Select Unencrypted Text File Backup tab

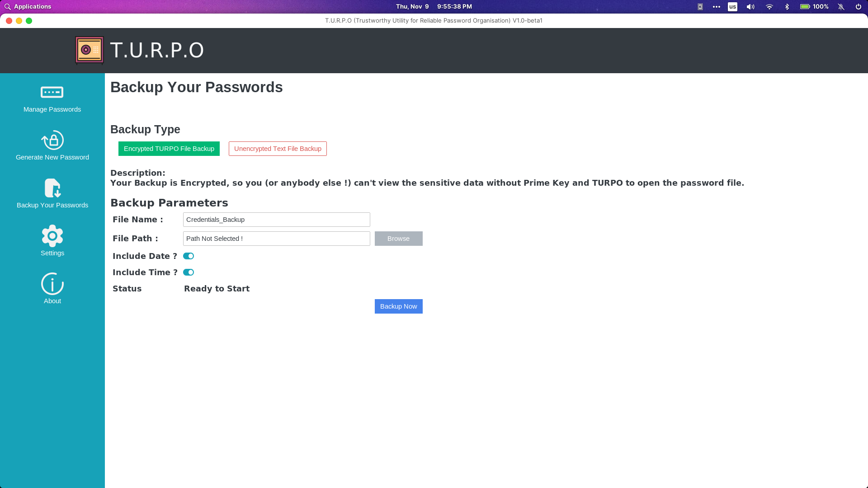click(277, 148)
